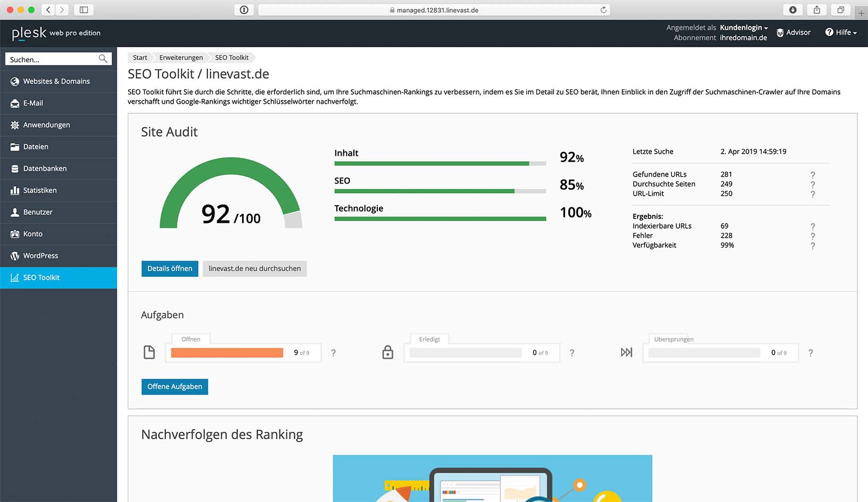Click the Advisor owl icon

[780, 33]
